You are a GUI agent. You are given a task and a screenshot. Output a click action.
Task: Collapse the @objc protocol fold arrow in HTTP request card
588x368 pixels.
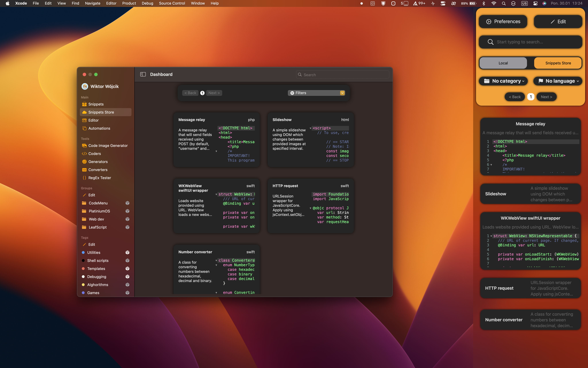pyautogui.click(x=310, y=208)
